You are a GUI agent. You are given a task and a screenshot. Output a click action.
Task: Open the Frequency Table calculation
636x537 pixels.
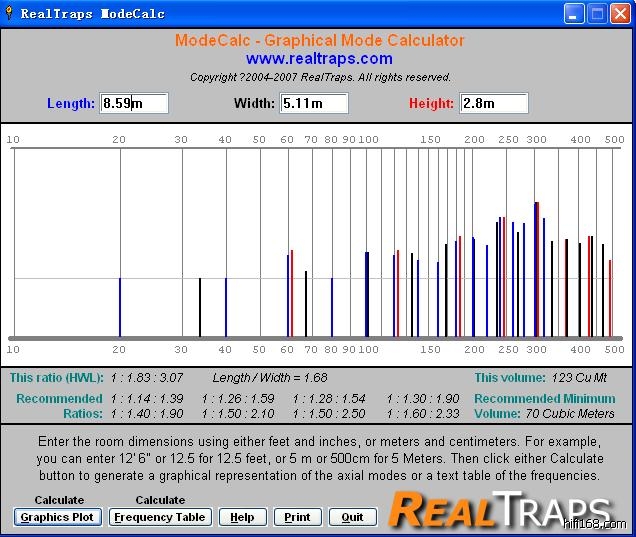[160, 517]
